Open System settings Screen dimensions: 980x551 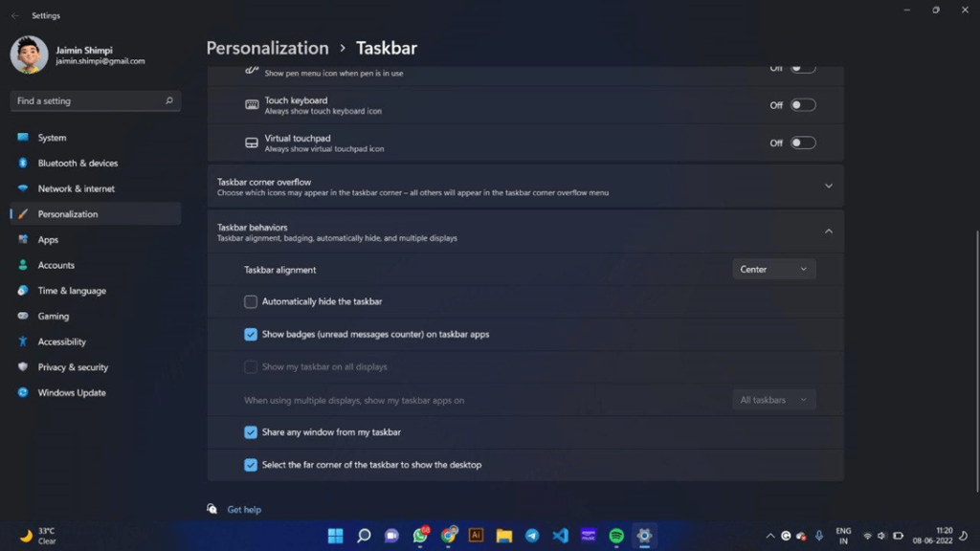[96, 138]
